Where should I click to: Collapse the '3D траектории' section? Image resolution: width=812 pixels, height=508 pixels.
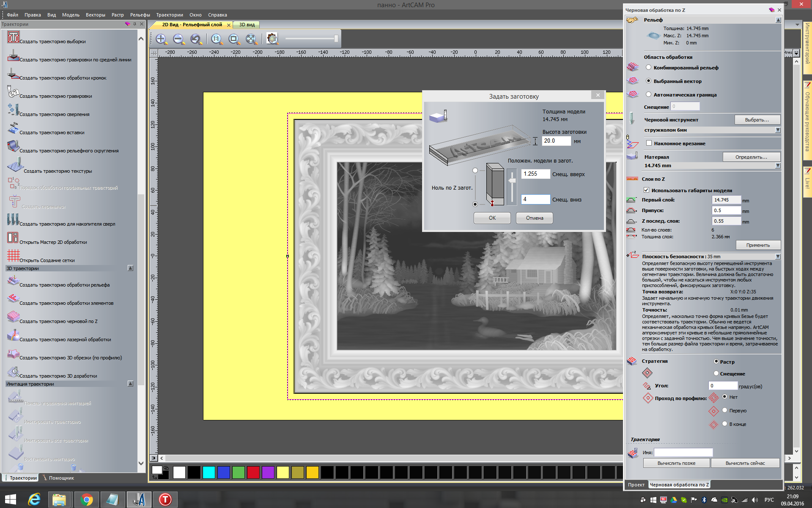130,268
